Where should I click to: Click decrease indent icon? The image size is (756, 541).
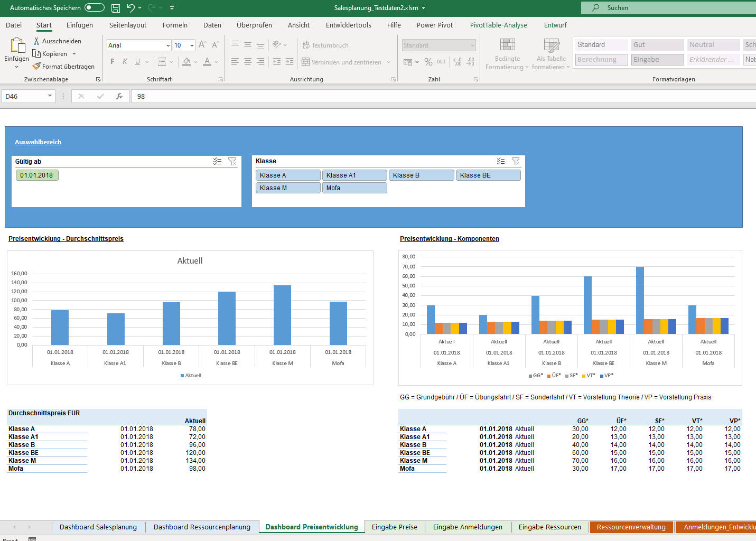tap(277, 62)
